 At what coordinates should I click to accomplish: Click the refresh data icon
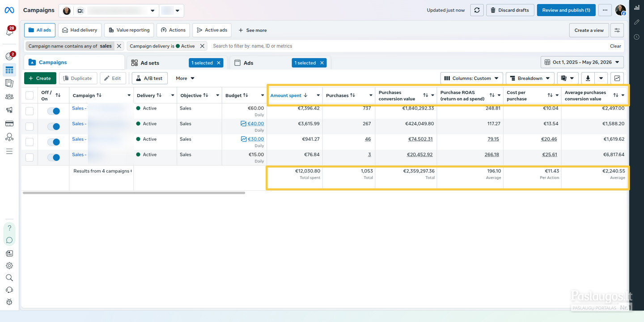tap(477, 10)
